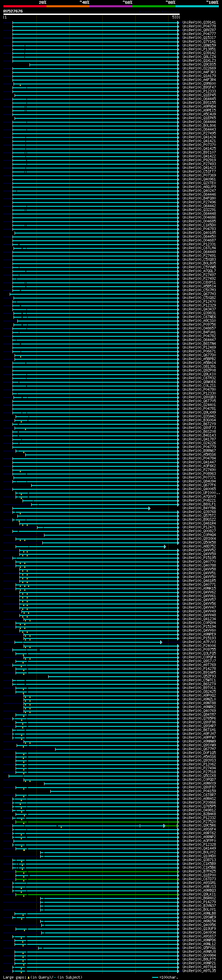Select the UniRef100_A9NPE9 label
Viewport: 222px width, 980px height.
[x=199, y=634]
